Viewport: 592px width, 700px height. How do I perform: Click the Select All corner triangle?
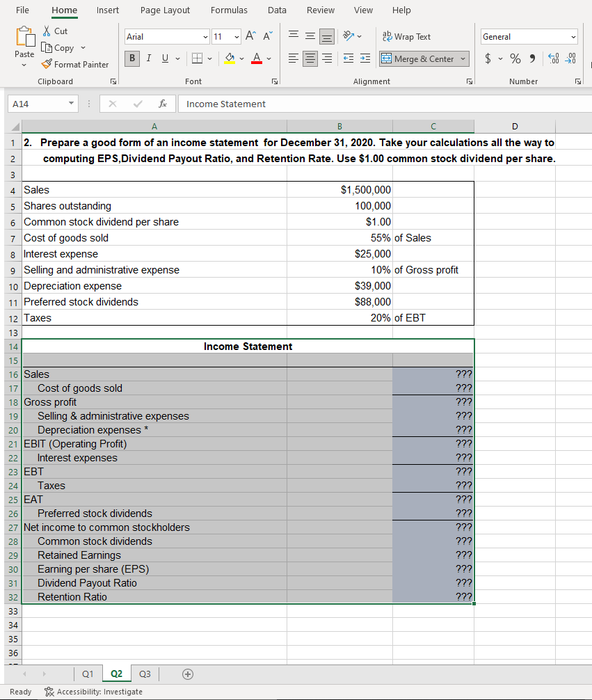15,127
